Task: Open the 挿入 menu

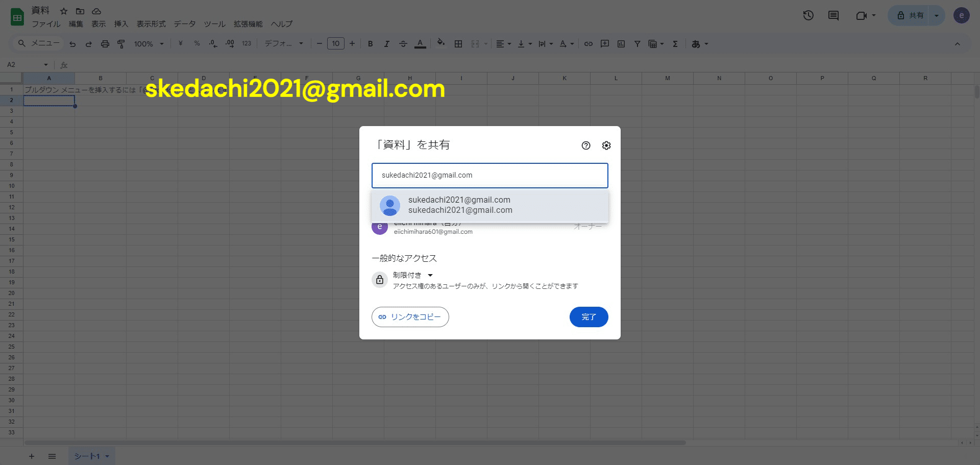Action: point(121,24)
